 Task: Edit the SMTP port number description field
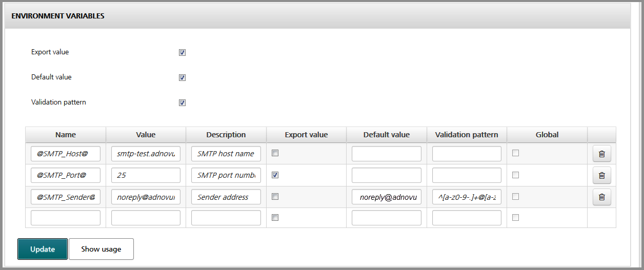[226, 175]
